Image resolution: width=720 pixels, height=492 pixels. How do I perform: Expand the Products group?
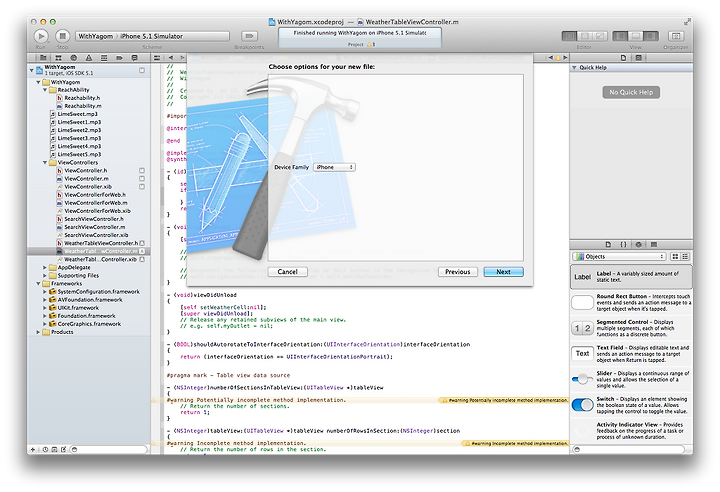[x=38, y=332]
